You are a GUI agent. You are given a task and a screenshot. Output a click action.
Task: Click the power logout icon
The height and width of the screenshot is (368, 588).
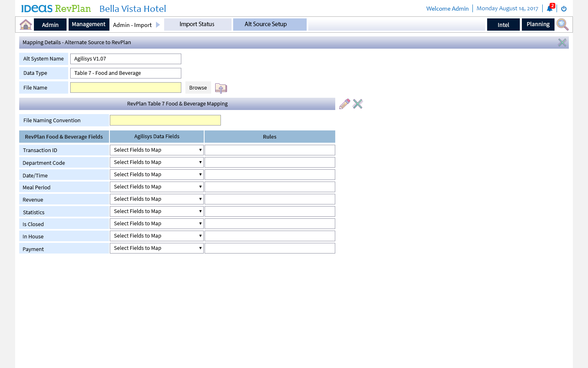564,9
